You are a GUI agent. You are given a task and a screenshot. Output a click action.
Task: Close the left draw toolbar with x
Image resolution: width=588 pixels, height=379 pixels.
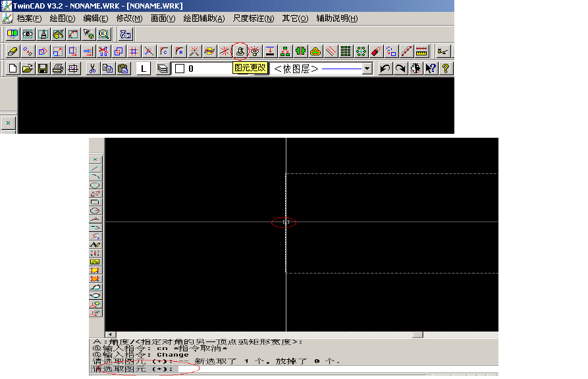(x=95, y=160)
